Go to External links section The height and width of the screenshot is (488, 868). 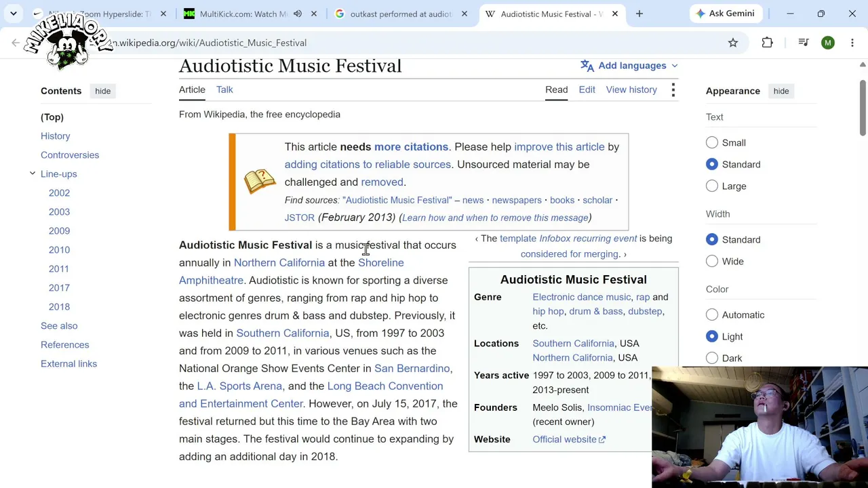[x=68, y=364]
